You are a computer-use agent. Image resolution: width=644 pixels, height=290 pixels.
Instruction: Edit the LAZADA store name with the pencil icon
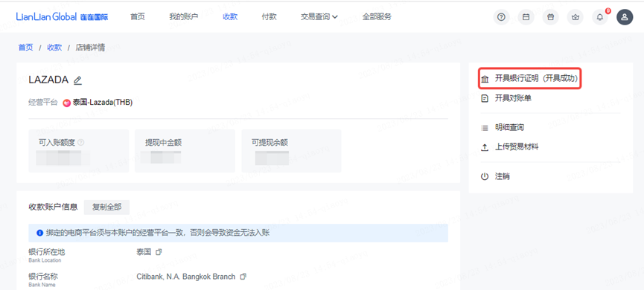click(x=77, y=80)
